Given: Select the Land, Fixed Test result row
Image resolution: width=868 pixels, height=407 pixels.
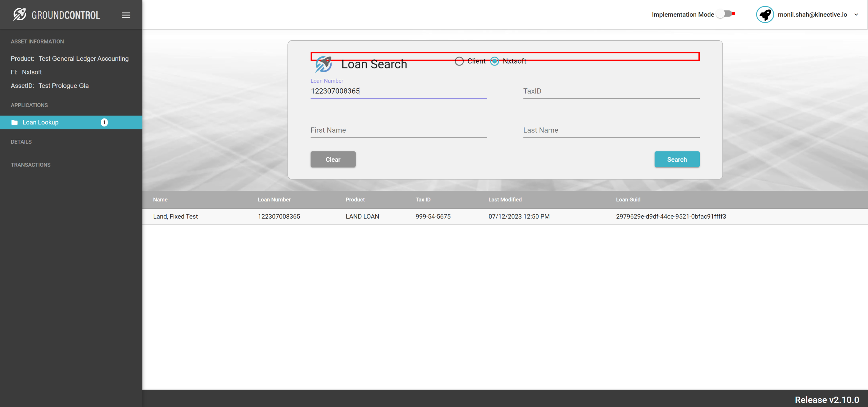Looking at the screenshot, I should pyautogui.click(x=176, y=217).
